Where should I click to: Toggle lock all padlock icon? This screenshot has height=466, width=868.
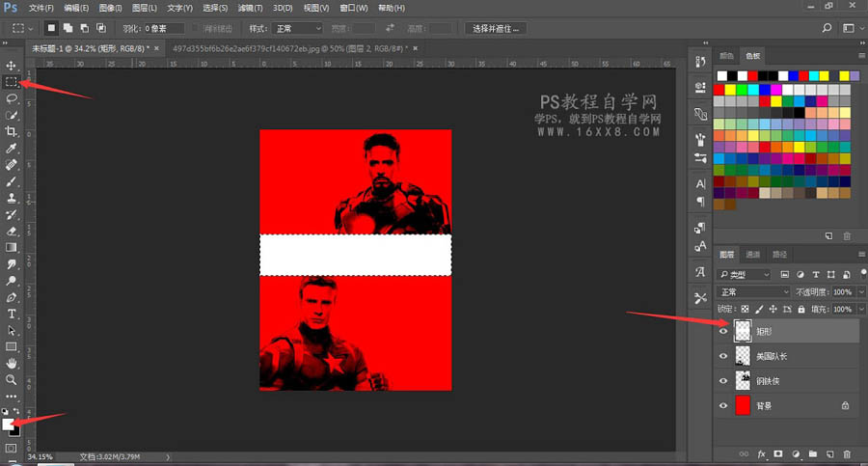[x=801, y=309]
